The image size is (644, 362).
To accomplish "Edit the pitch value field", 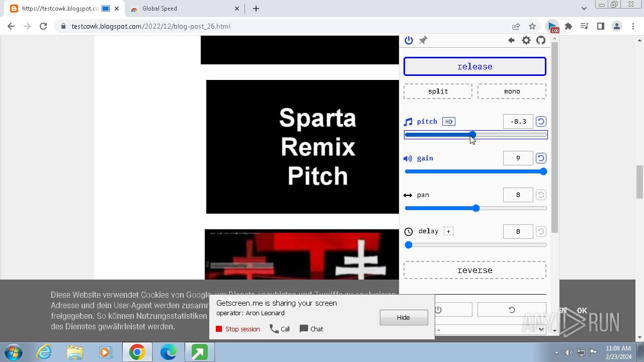I will (x=518, y=121).
